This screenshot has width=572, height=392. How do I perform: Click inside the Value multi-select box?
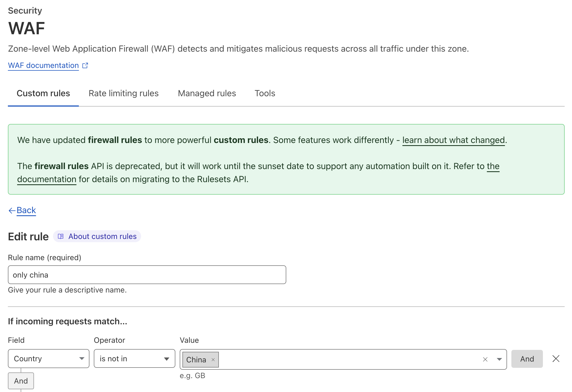(343, 359)
